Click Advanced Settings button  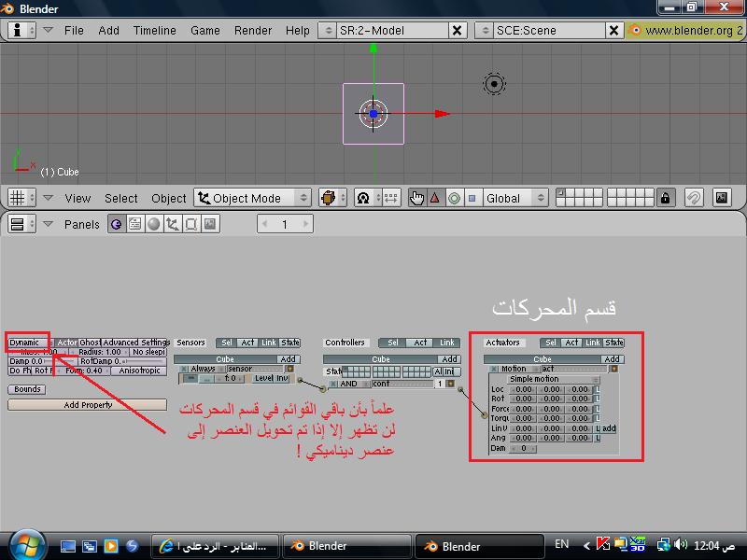point(135,343)
